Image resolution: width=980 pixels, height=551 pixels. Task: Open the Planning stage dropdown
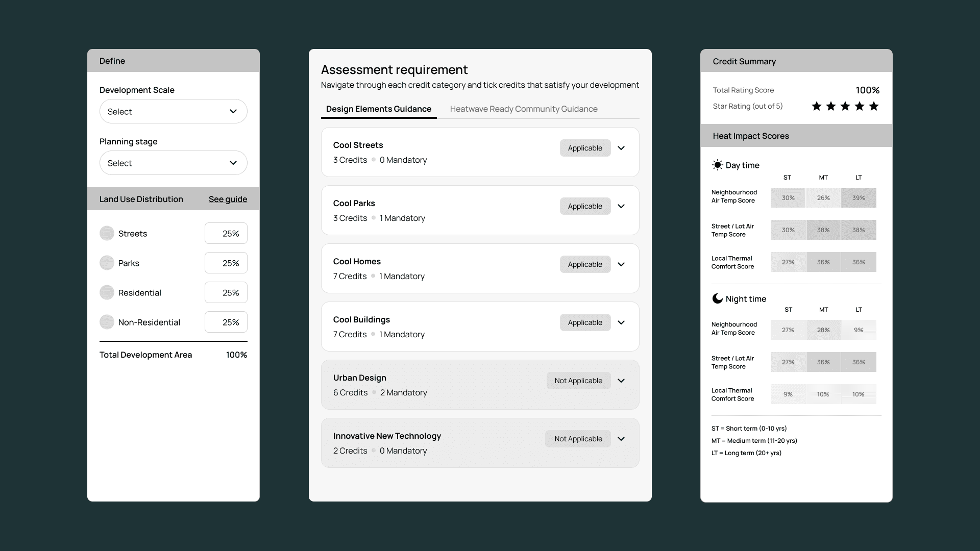173,163
